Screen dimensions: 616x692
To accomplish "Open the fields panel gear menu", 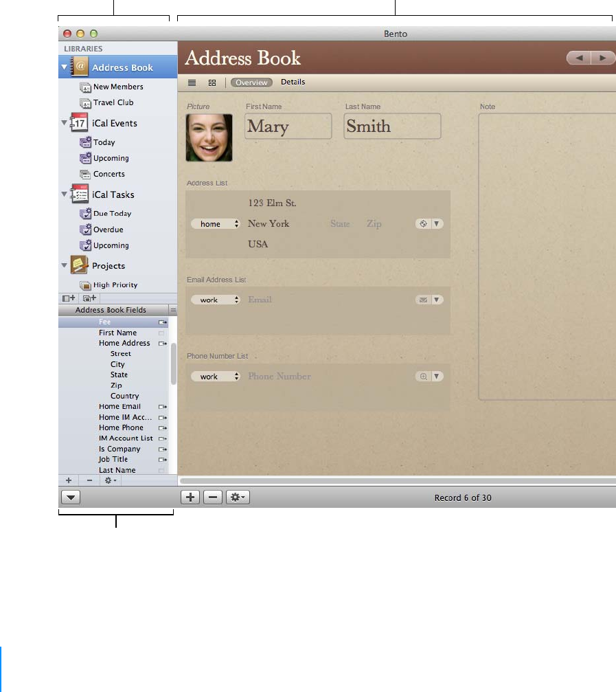I will point(111,480).
